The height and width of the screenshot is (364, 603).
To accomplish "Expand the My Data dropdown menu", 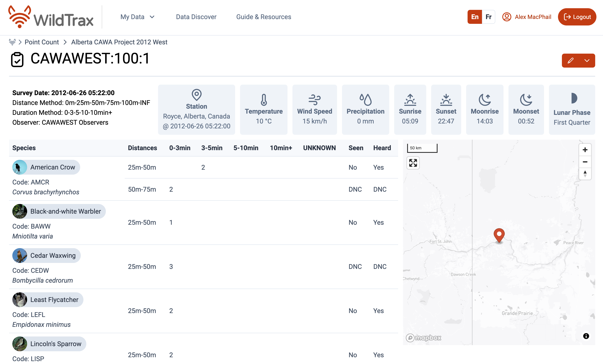I will [x=137, y=17].
